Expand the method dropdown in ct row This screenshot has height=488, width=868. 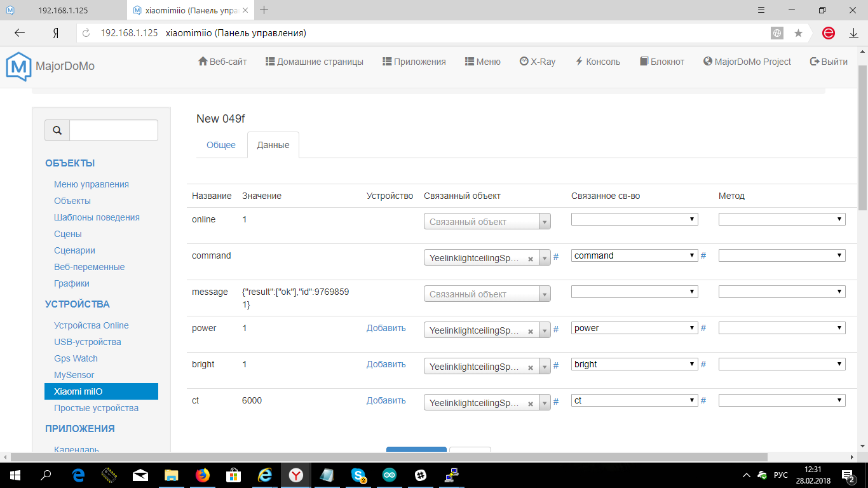[x=782, y=401]
